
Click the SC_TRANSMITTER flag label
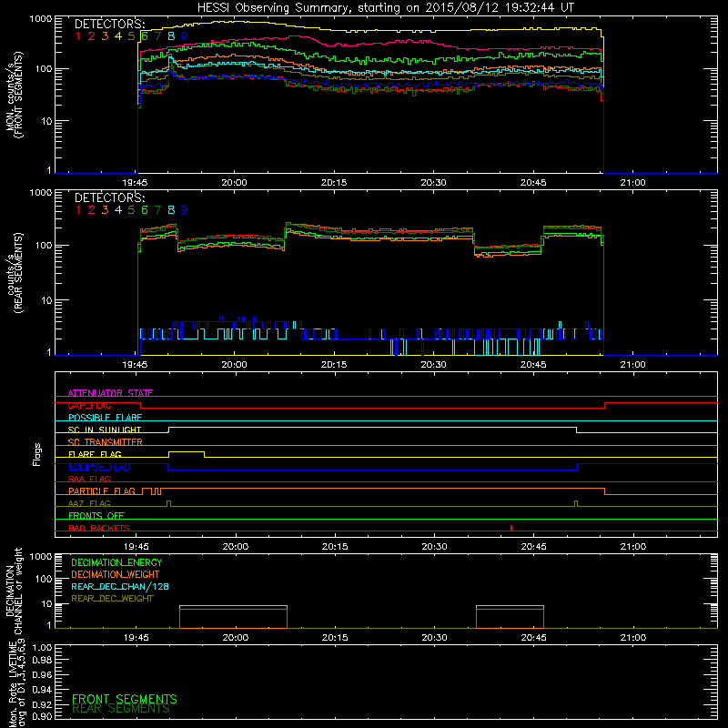point(106,441)
